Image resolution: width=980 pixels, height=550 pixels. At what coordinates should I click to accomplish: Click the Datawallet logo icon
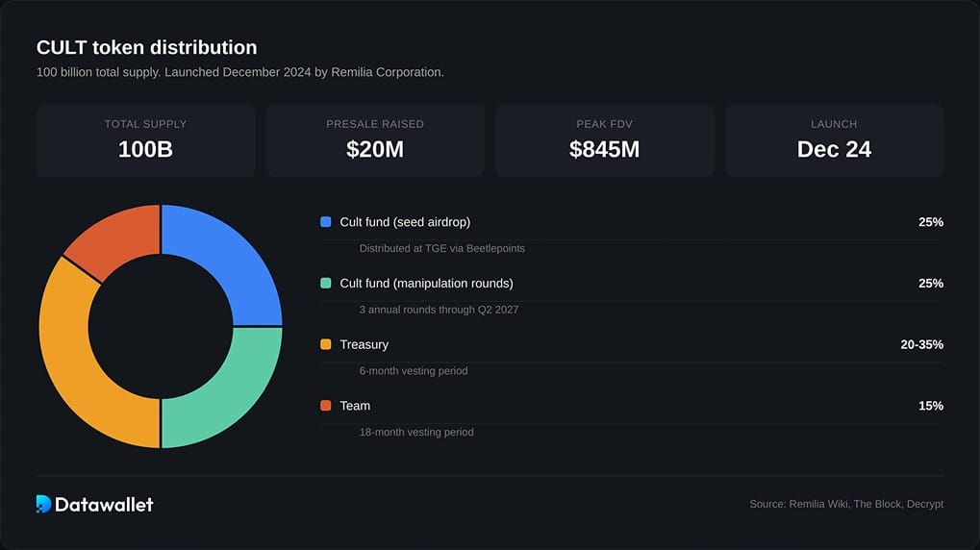tap(43, 504)
